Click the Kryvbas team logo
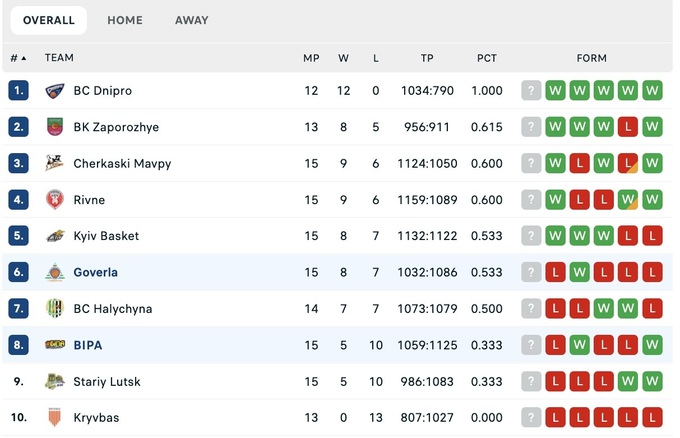This screenshot has width=680, height=438. [55, 417]
